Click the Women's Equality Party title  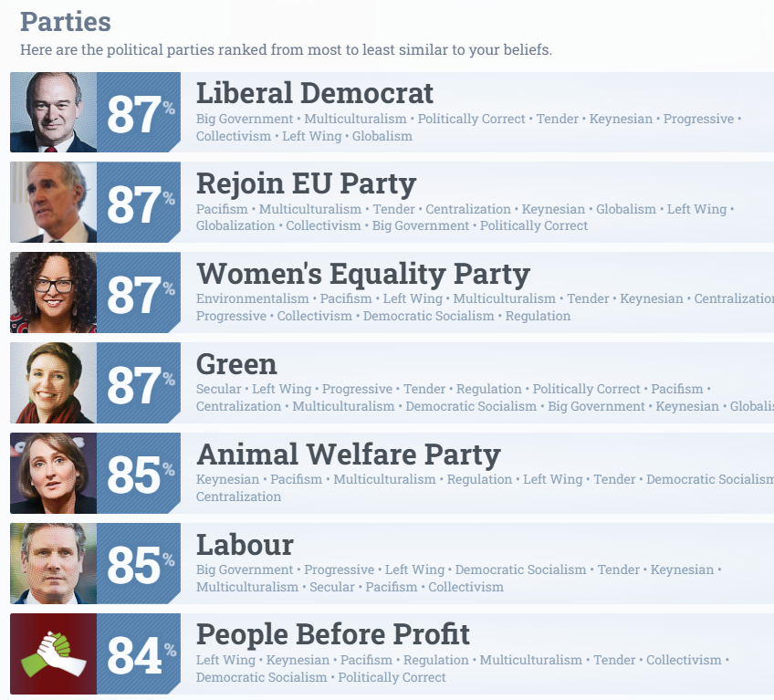[x=363, y=274]
